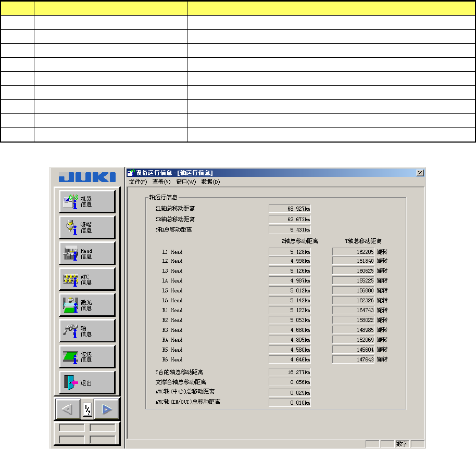
Task: Click the JUKI logo
Action: (87, 177)
